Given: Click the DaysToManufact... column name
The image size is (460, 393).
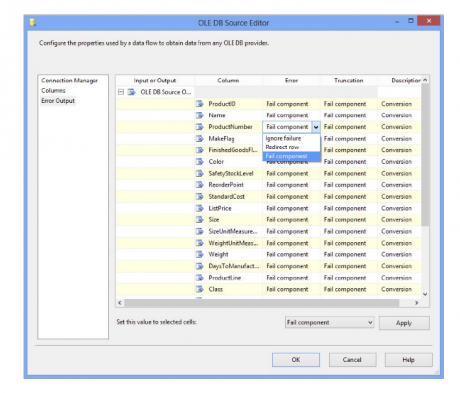Looking at the screenshot, I should click(x=234, y=266).
